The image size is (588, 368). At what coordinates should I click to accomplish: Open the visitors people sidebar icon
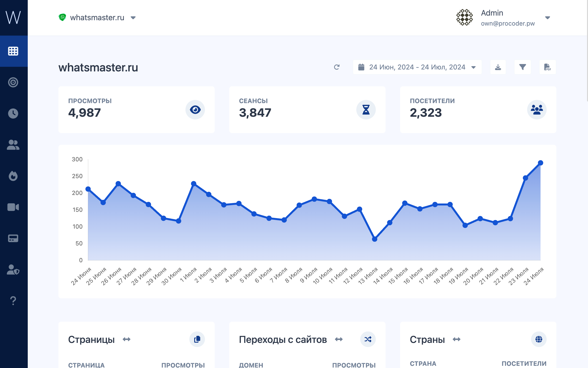(13, 145)
